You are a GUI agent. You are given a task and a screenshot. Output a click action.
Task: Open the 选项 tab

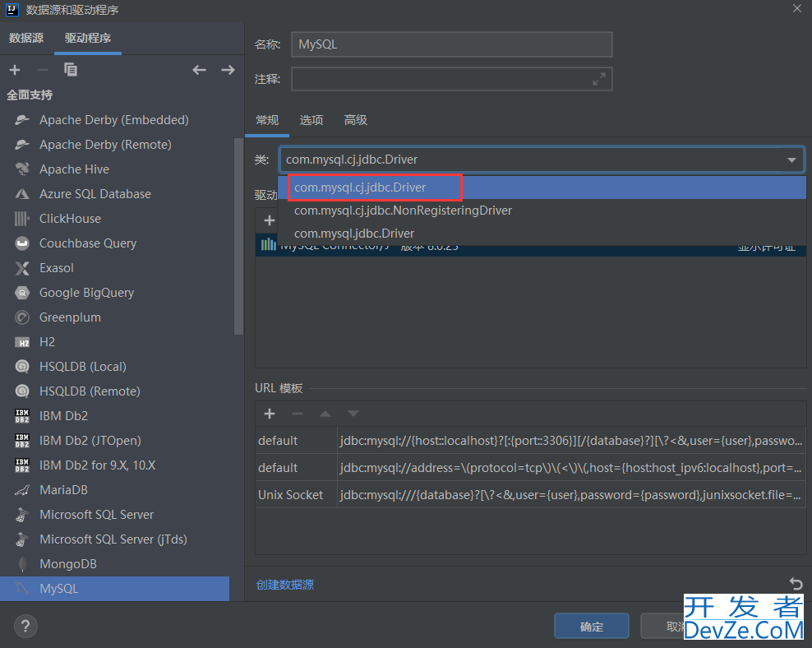311,121
